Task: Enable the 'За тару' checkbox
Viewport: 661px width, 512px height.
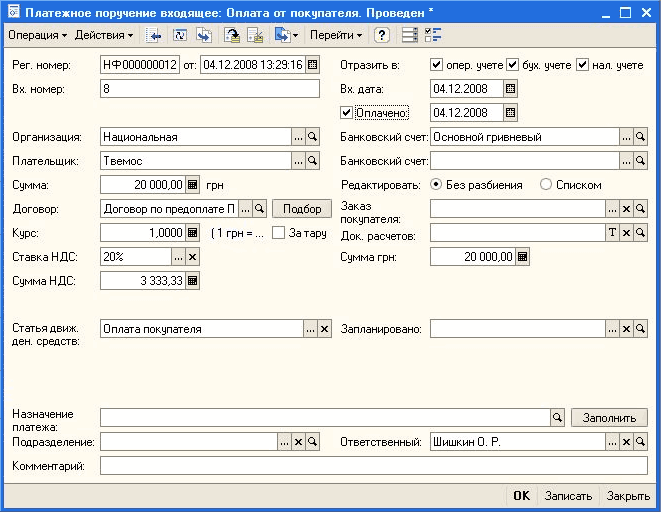Action: click(279, 232)
